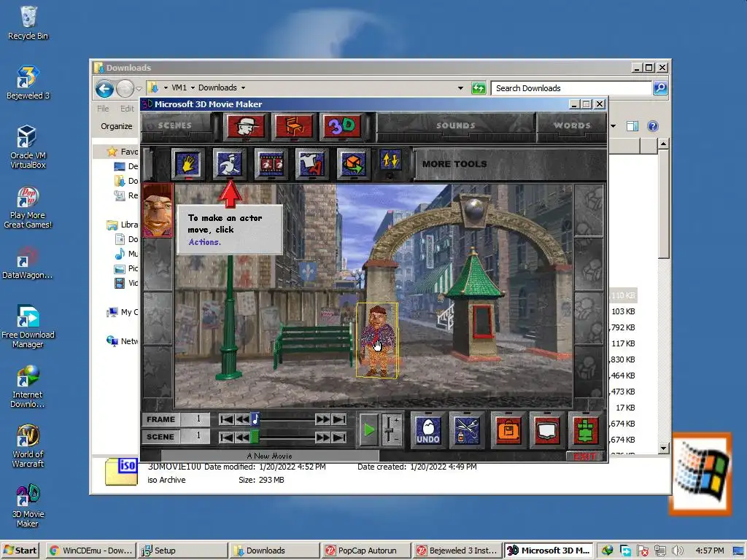Adjust the volume control slider
The height and width of the screenshot is (560, 747).
click(x=391, y=430)
